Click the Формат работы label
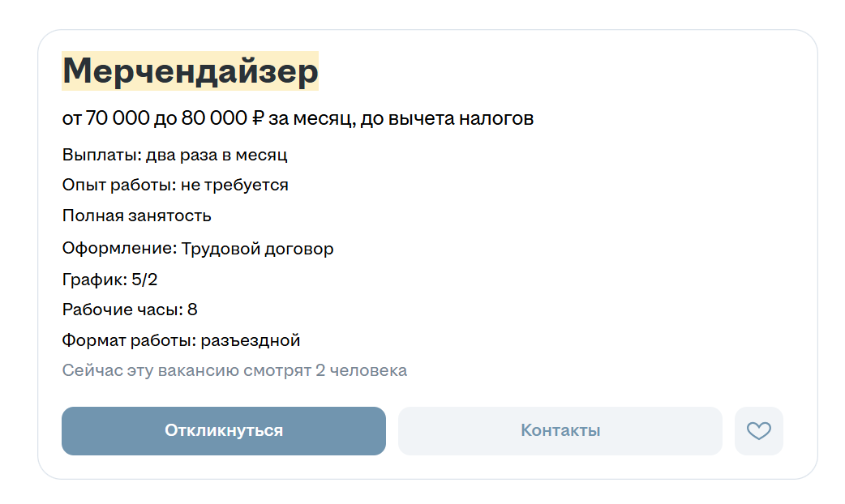The width and height of the screenshot is (845, 504). pos(129,340)
